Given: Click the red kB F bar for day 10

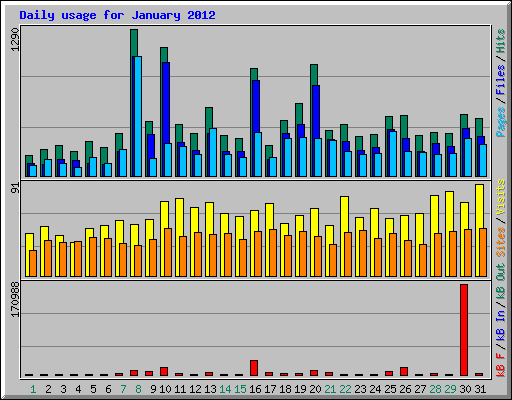Looking at the screenshot, I should 164,372.
